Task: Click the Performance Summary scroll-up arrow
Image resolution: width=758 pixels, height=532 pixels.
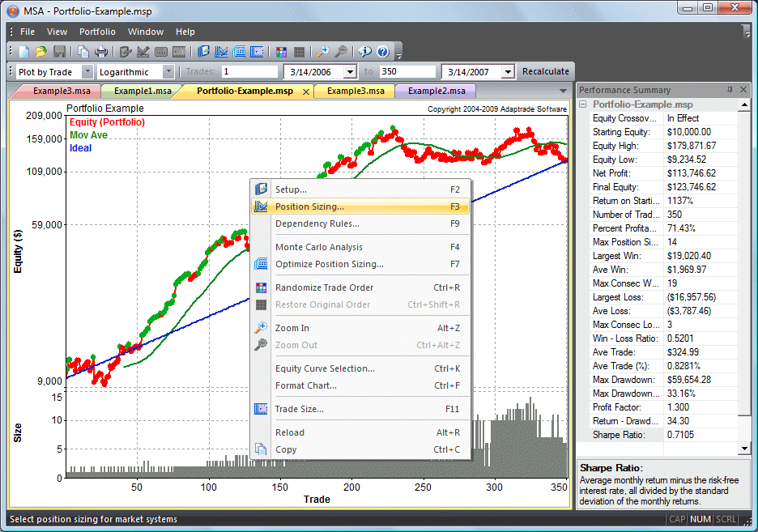Action: [x=744, y=104]
